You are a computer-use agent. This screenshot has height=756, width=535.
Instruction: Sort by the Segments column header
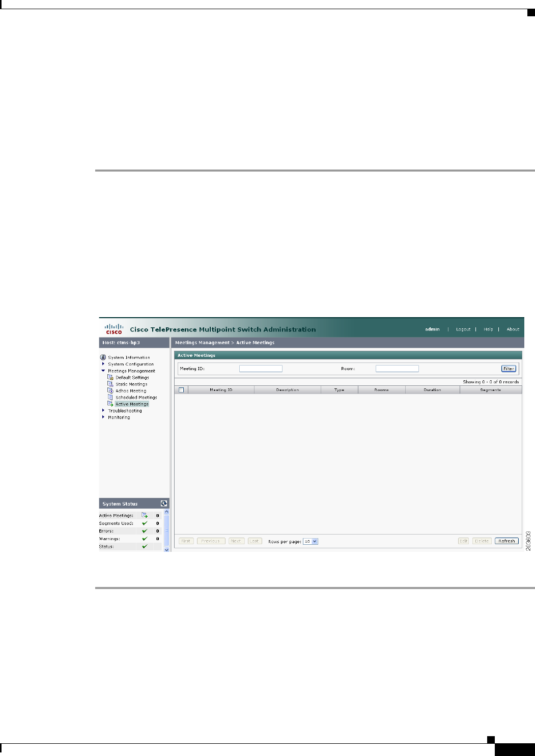[x=491, y=390]
